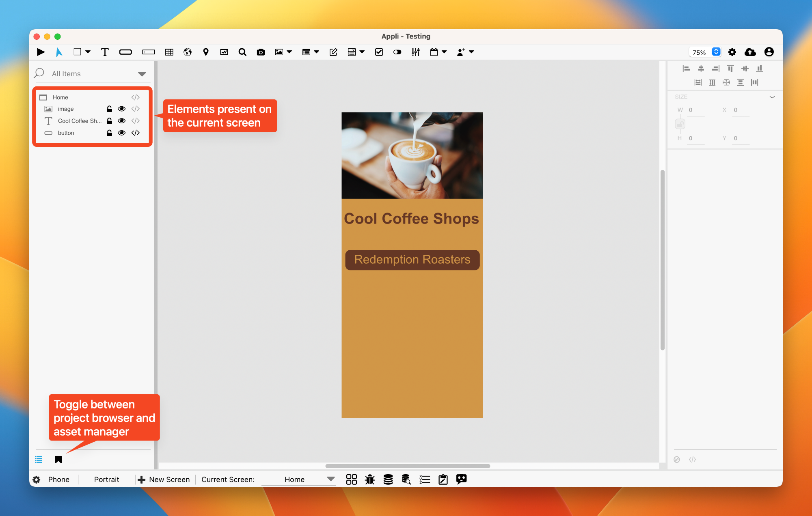
Task: Choose the rectangle shape tool
Action: (x=77, y=52)
